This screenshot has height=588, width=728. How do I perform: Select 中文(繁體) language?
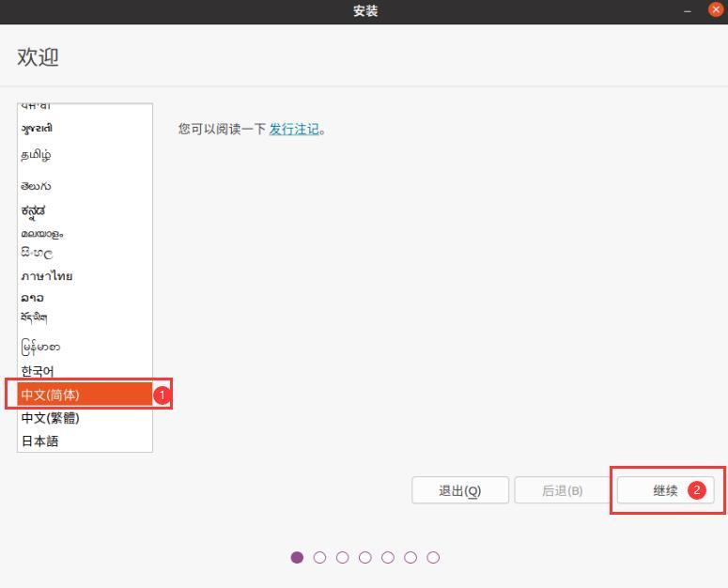[85, 418]
